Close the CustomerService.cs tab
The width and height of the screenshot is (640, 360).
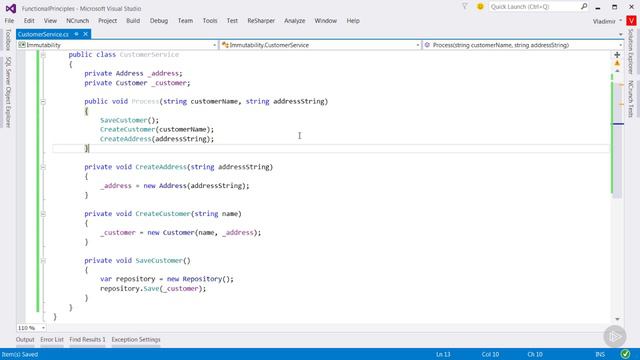pyautogui.click(x=85, y=34)
